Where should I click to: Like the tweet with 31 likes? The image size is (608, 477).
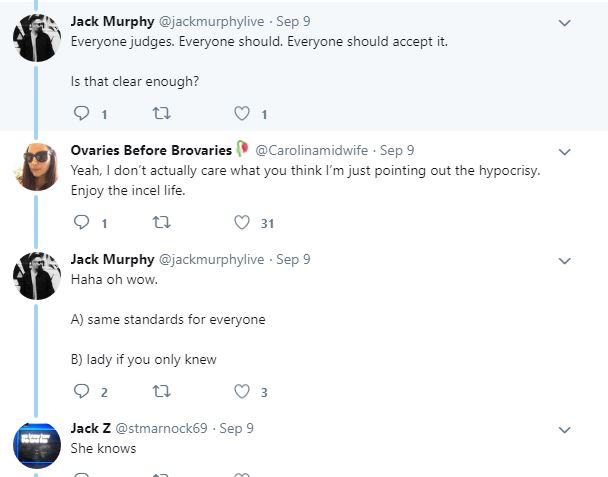[x=241, y=223]
